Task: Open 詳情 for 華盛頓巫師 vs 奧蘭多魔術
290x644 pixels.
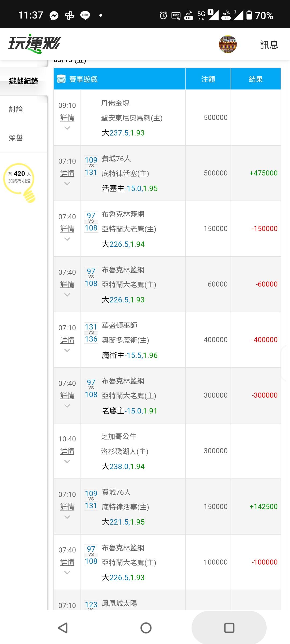Action: coord(67,340)
